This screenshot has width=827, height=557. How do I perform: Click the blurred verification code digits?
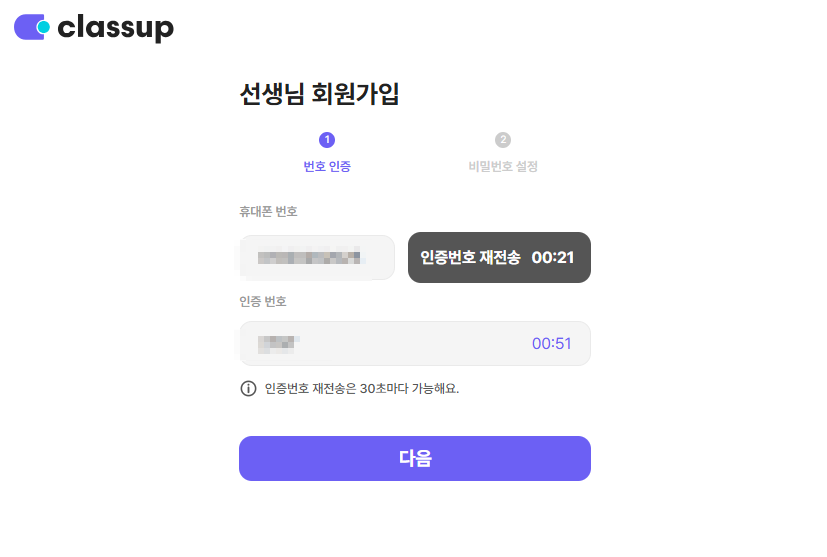[276, 344]
